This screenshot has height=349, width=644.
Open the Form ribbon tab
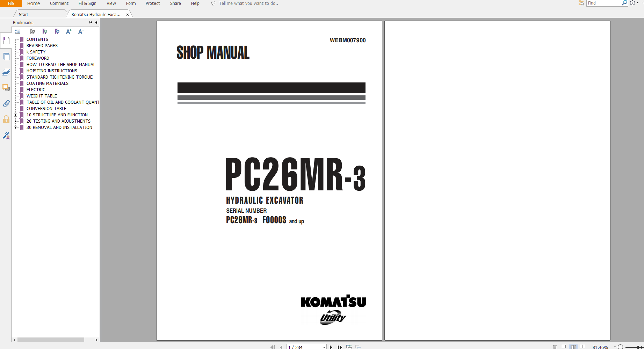(x=131, y=3)
